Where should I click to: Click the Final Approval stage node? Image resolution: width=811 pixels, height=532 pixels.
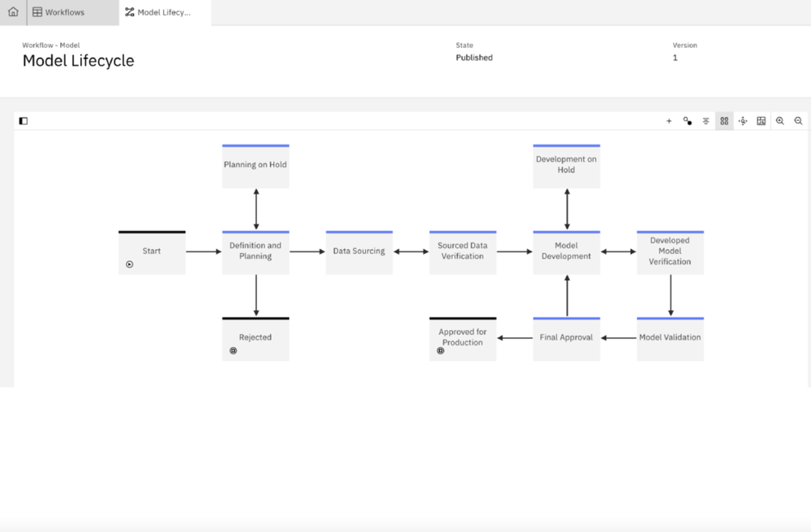pos(566,338)
